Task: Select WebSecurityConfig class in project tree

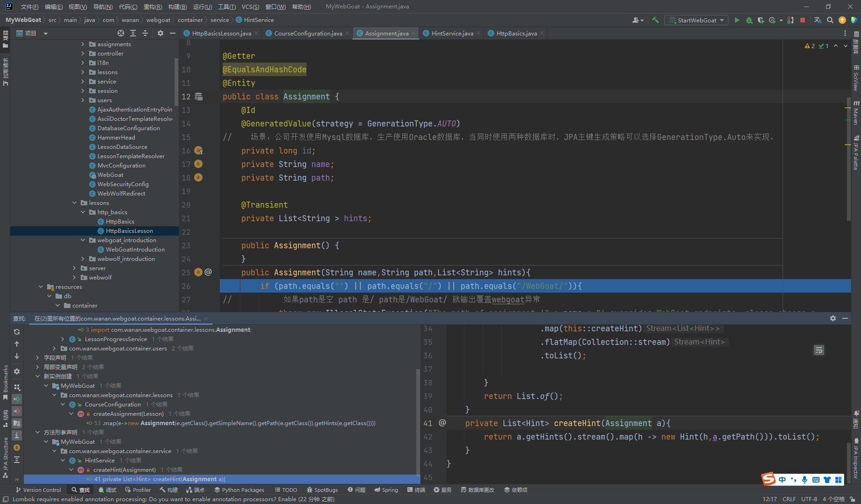Action: 123,184
